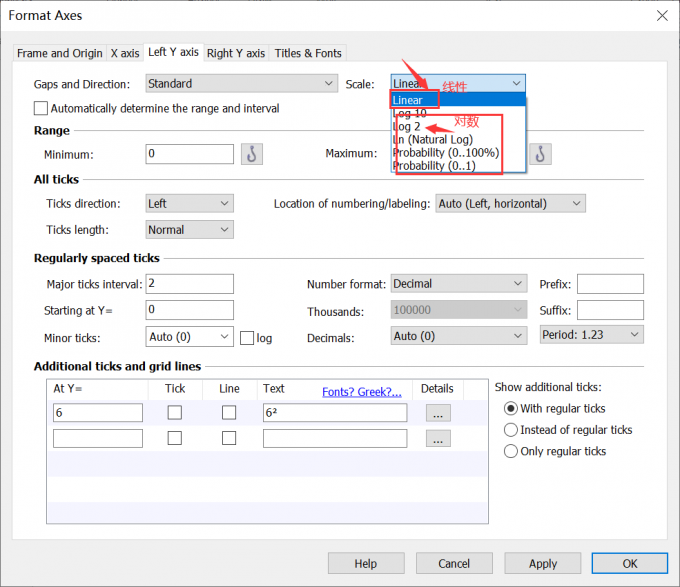This screenshot has width=680, height=587.
Task: Close the Format Axes dialog
Action: [x=661, y=15]
